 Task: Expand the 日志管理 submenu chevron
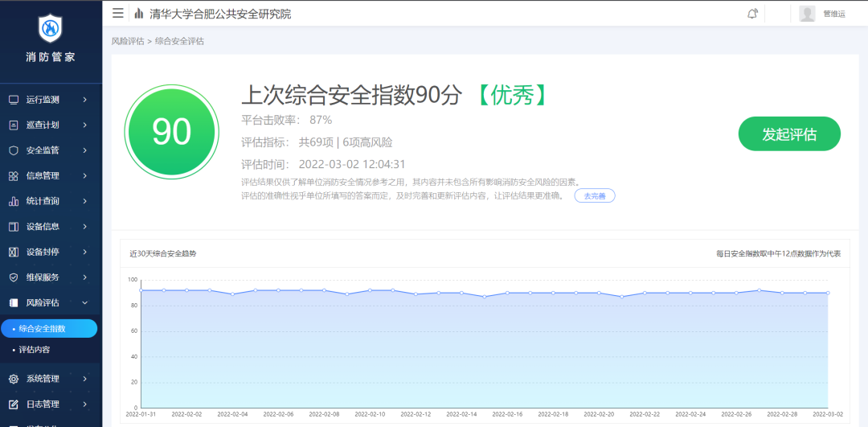pyautogui.click(x=85, y=404)
